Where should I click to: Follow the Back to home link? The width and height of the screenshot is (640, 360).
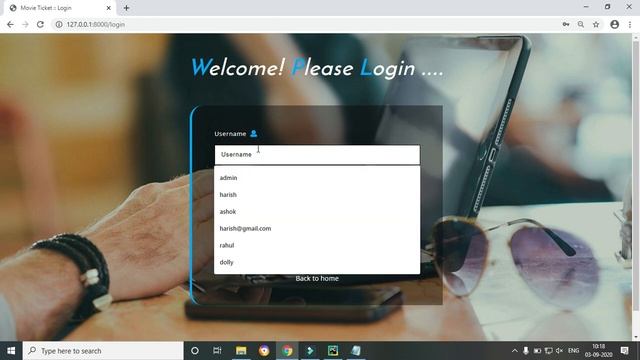pos(317,278)
